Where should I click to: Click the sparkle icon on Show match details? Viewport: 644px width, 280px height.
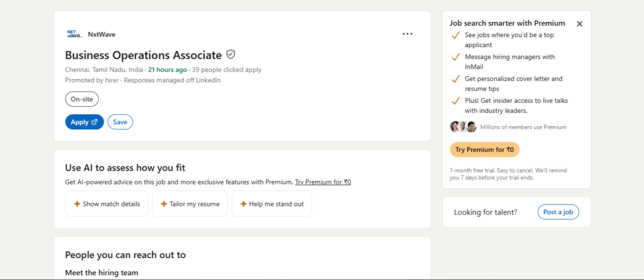point(77,204)
